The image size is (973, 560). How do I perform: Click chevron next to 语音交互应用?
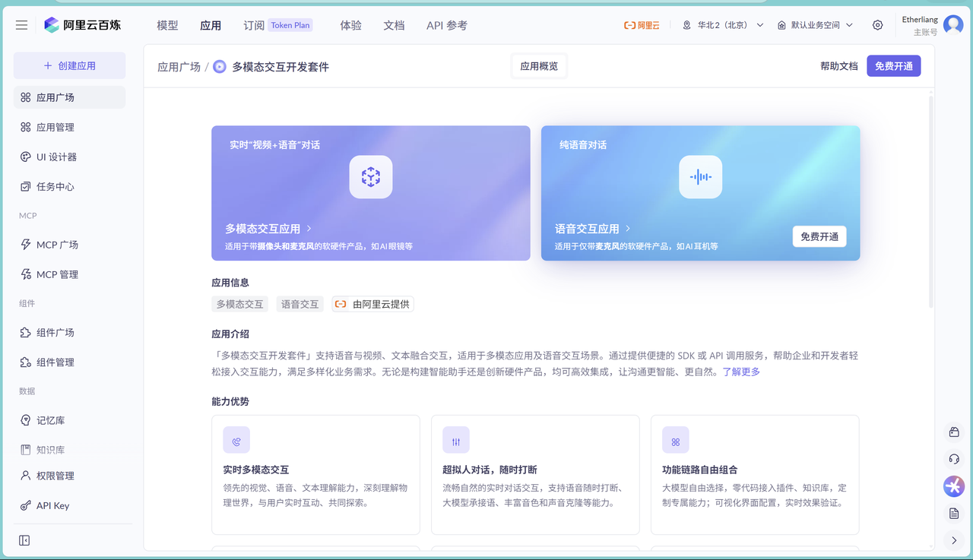tap(628, 229)
